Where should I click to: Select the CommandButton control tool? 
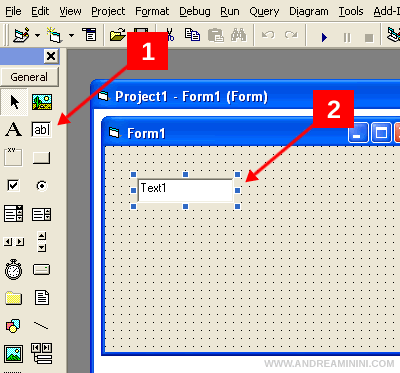coord(42,158)
